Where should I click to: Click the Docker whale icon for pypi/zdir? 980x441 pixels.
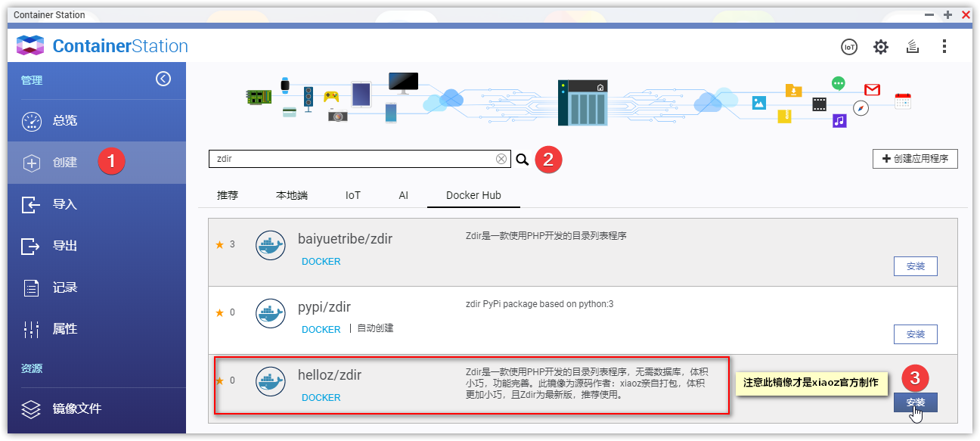[270, 313]
